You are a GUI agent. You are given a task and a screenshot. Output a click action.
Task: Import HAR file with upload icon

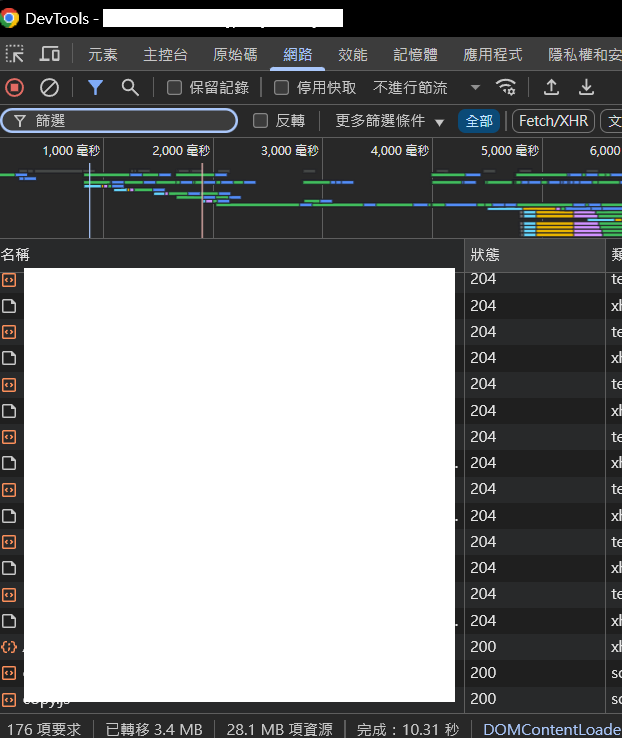coord(551,87)
